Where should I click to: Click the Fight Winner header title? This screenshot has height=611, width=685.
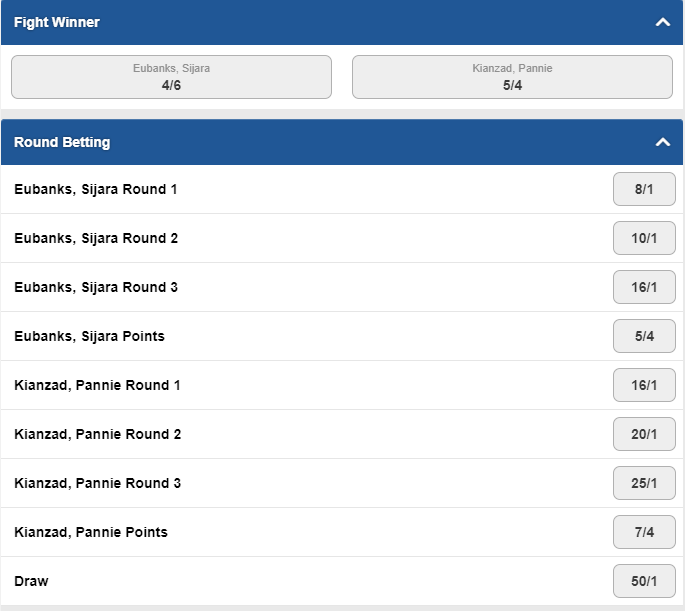(x=57, y=22)
